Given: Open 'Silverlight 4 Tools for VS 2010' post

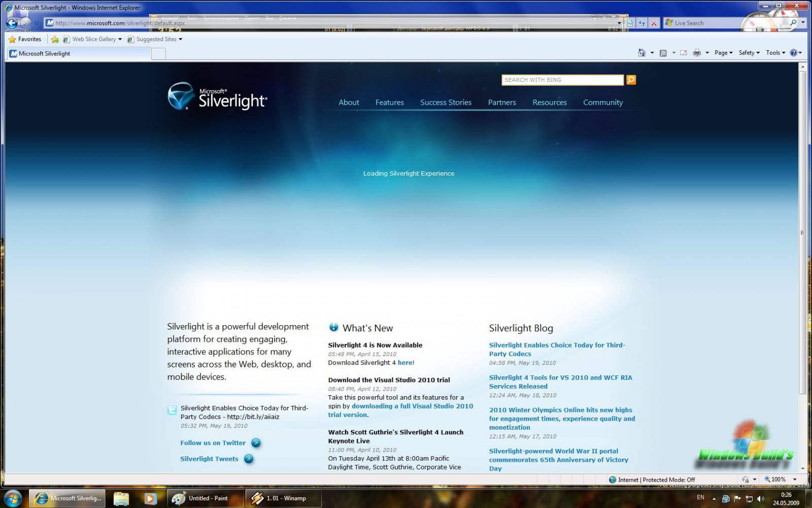Looking at the screenshot, I should [x=560, y=382].
